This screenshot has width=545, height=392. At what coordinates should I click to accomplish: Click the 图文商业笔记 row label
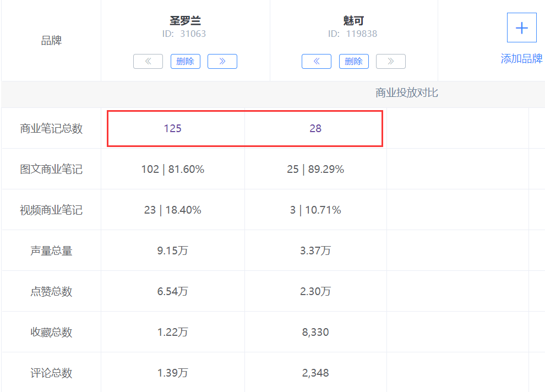pyautogui.click(x=51, y=169)
